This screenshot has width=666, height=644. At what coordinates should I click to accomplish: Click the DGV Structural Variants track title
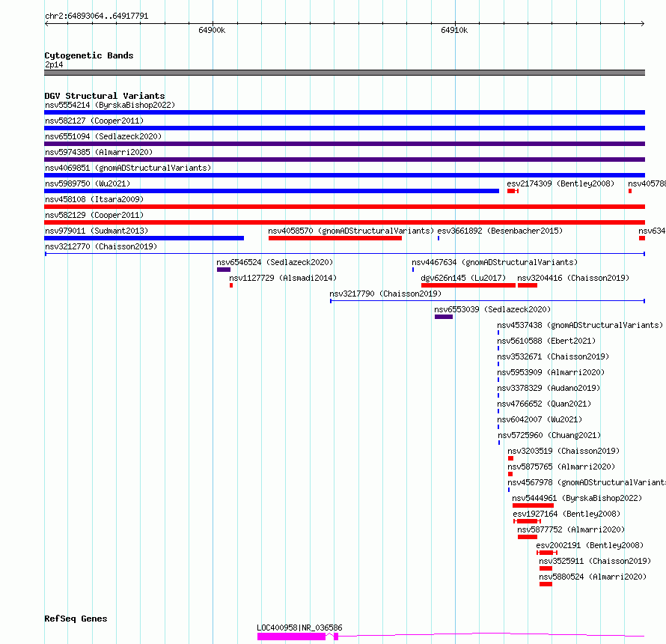coord(105,96)
